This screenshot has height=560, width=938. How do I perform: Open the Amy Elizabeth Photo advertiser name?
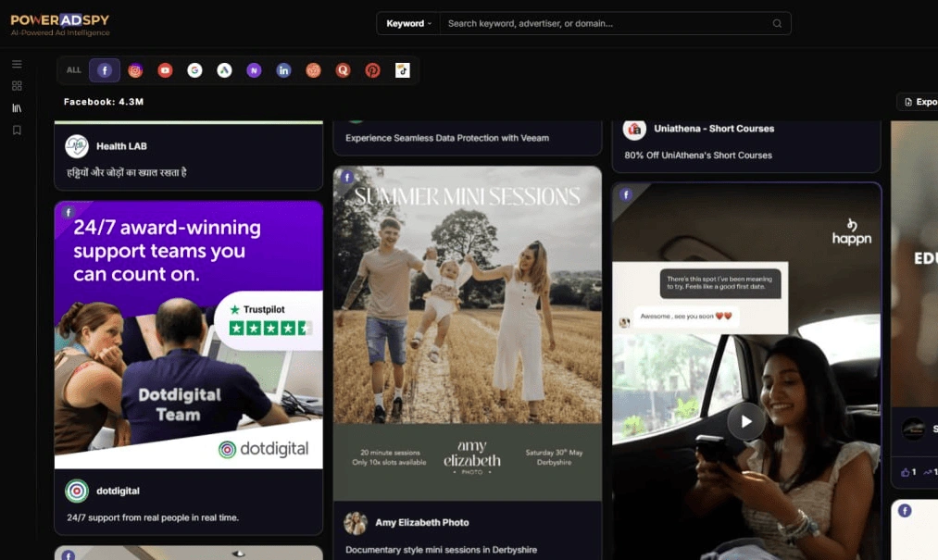421,523
